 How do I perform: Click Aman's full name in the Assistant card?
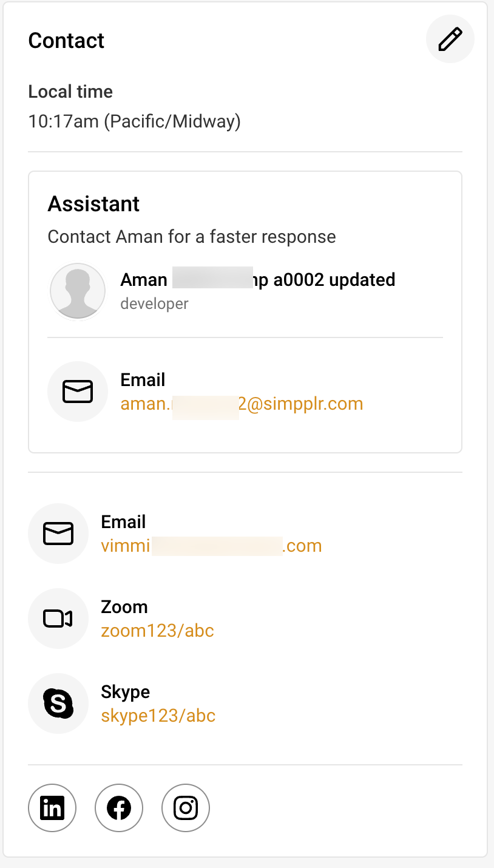tap(257, 279)
